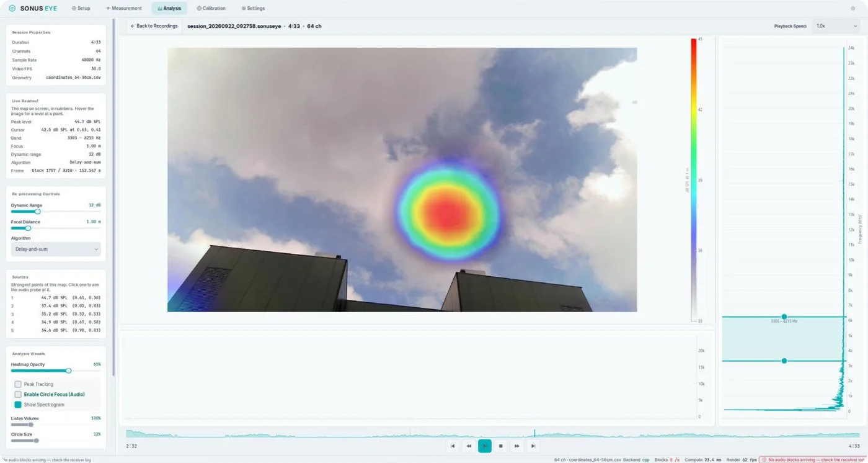The image size is (868, 463).
Task: Click the warning icon in status bar alert
Action: tap(764, 460)
